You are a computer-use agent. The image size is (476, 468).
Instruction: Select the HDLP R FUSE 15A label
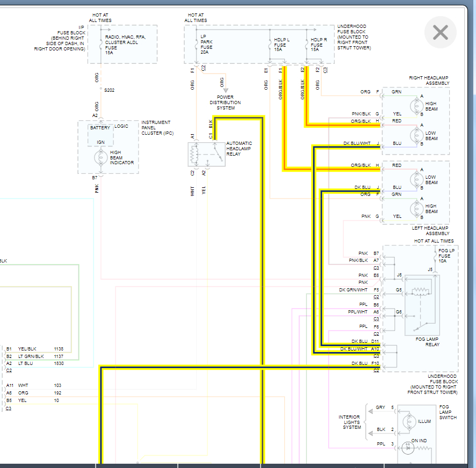[319, 45]
